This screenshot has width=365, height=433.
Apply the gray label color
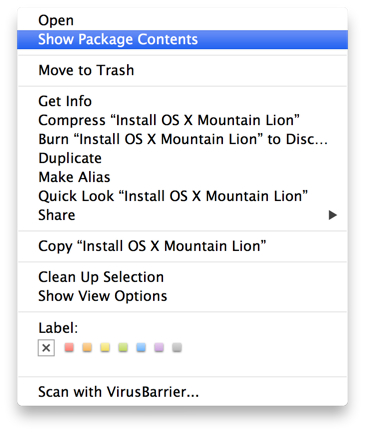pyautogui.click(x=177, y=347)
